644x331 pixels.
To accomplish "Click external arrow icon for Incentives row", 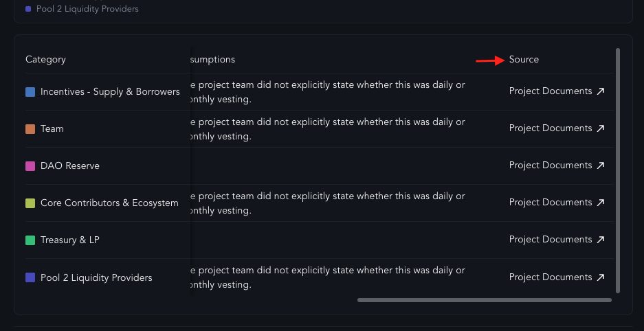I will pos(601,91).
